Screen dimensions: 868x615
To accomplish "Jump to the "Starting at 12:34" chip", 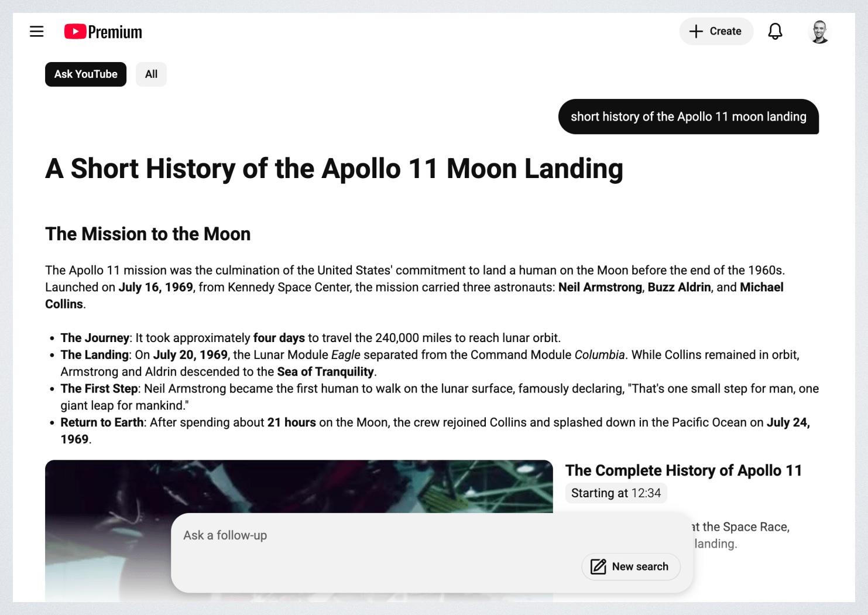I will 616,493.
